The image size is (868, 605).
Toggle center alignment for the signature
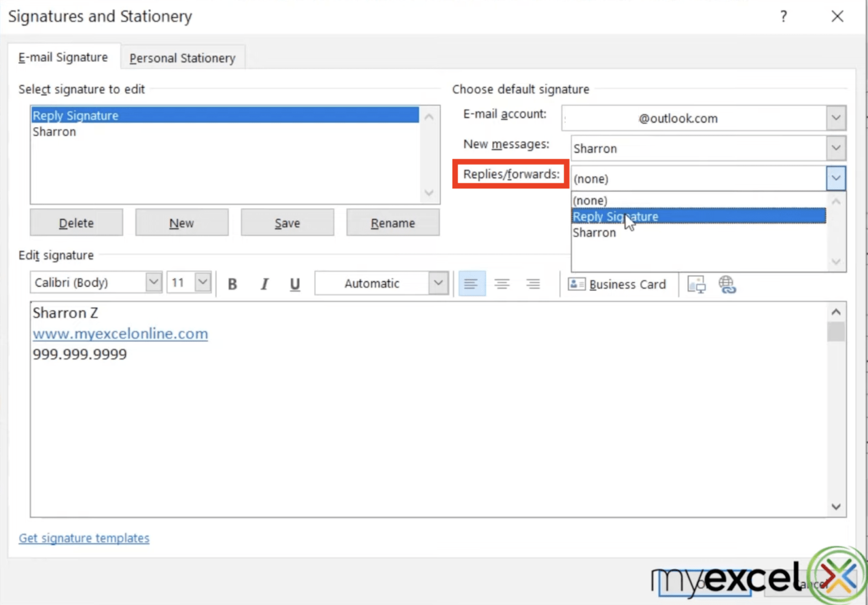[502, 283]
